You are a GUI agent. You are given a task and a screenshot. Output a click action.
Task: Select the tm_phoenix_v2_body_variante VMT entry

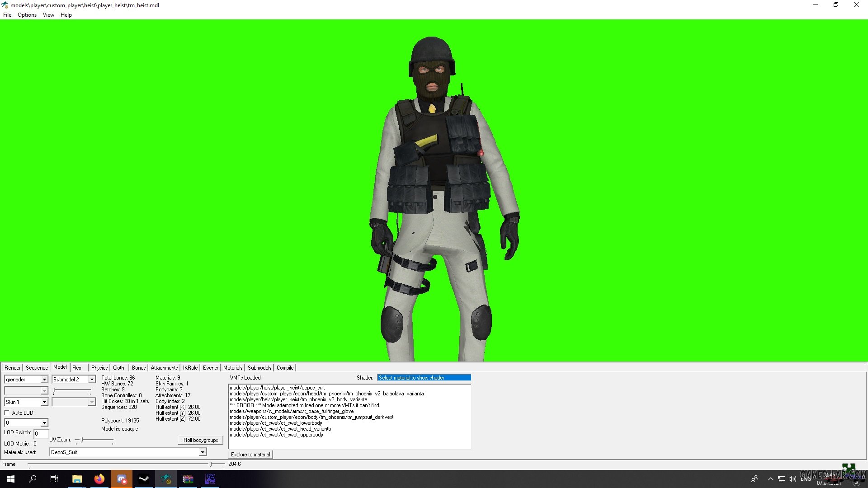pos(298,399)
